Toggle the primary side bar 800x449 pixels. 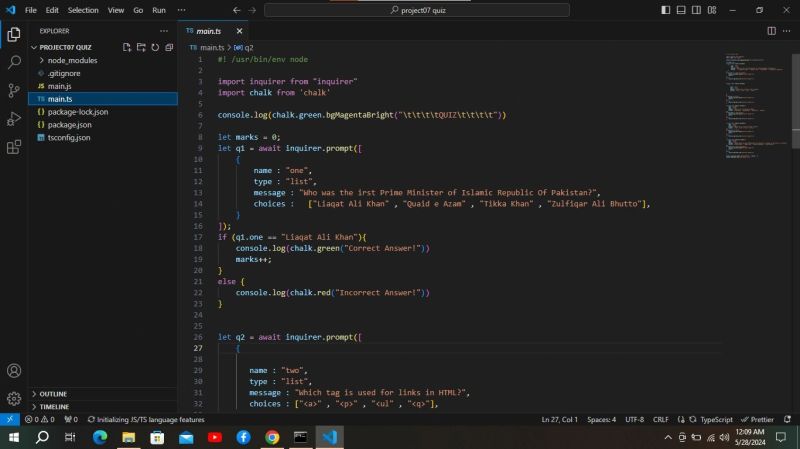point(665,10)
